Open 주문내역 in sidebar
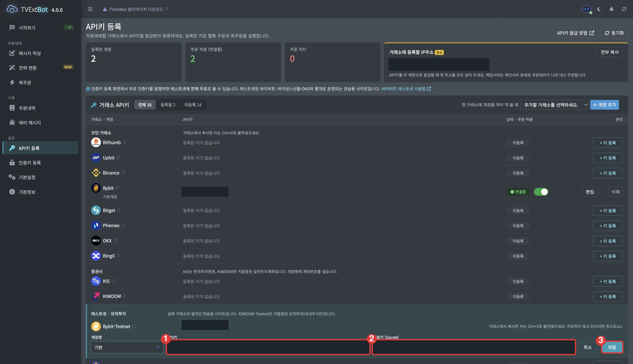 tap(41, 108)
